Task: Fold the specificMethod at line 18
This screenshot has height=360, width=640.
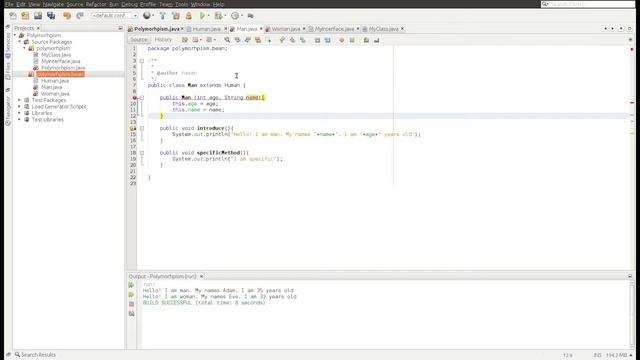Action: tap(142, 153)
